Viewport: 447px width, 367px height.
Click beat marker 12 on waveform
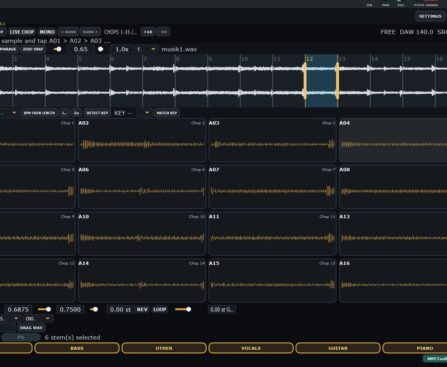tap(310, 59)
